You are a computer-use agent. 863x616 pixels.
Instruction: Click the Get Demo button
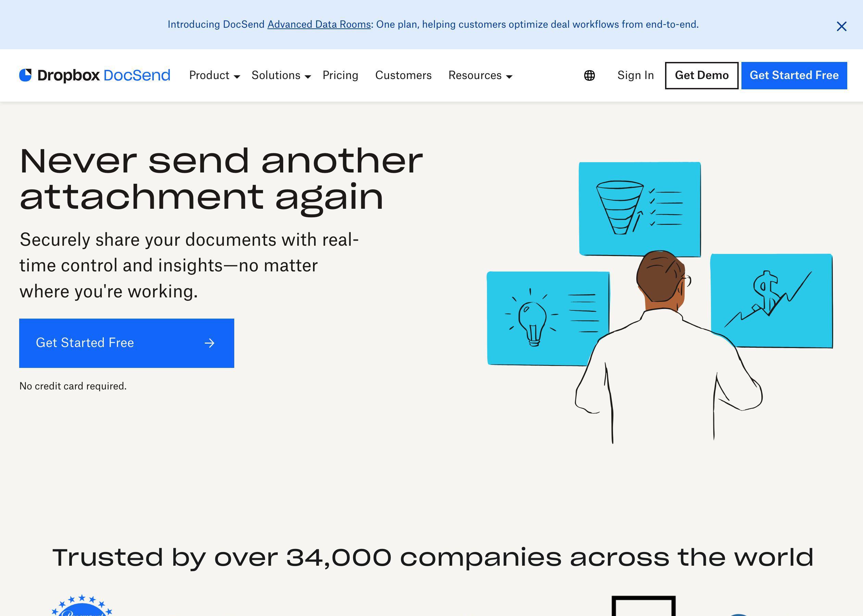point(702,75)
